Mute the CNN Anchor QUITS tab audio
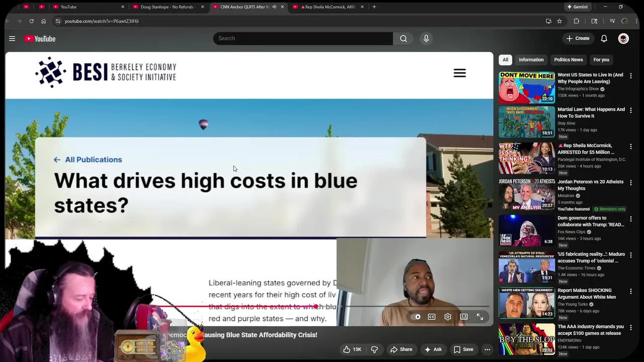644x362 pixels. [274, 7]
